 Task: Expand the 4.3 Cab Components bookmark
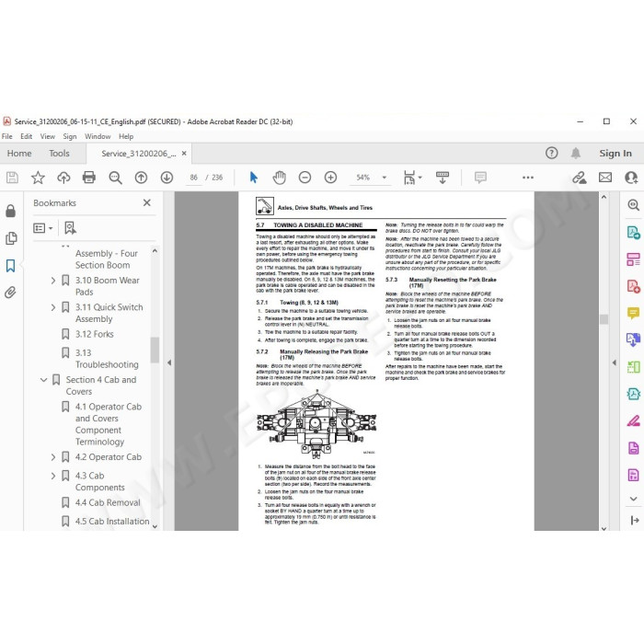pyautogui.click(x=53, y=476)
